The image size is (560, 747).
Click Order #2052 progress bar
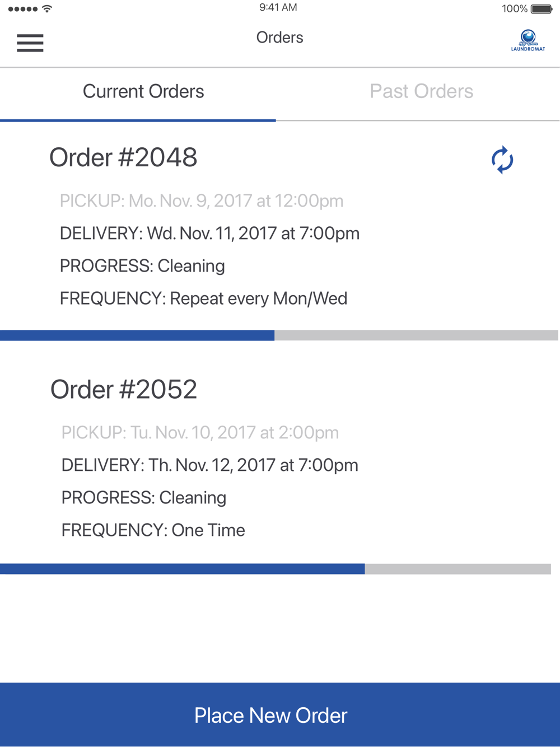point(276,569)
